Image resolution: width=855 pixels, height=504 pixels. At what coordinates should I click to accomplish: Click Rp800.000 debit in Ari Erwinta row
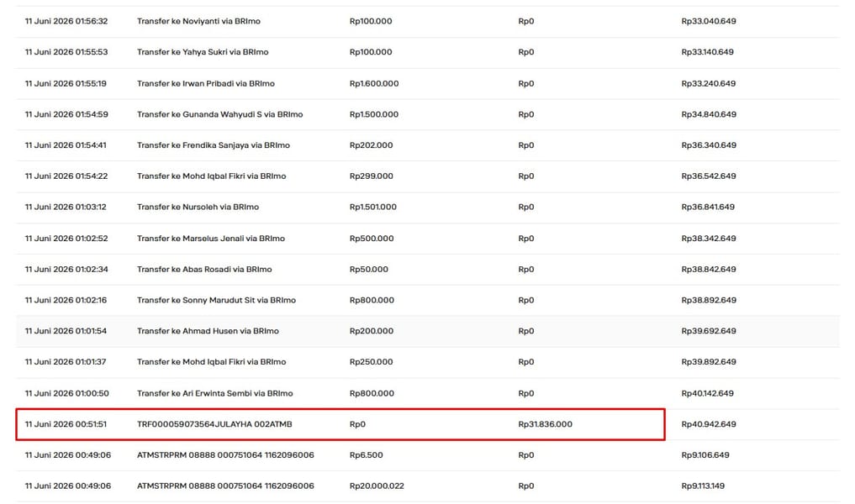372,393
